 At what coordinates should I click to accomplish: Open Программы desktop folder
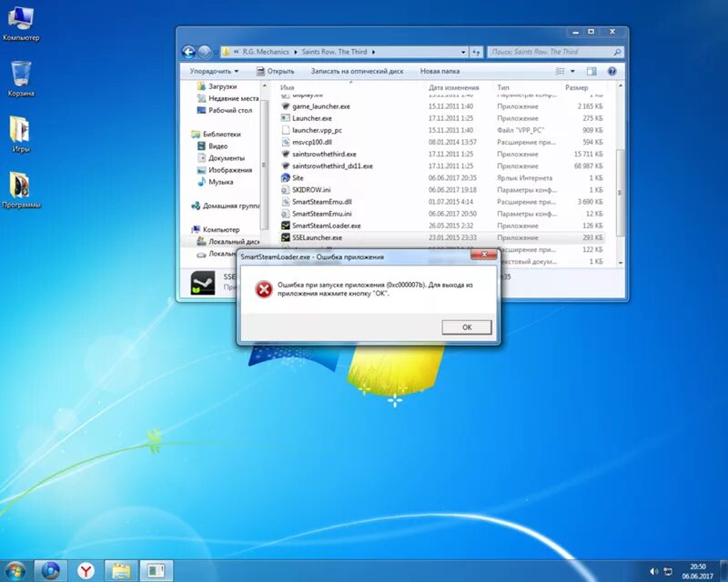[21, 190]
